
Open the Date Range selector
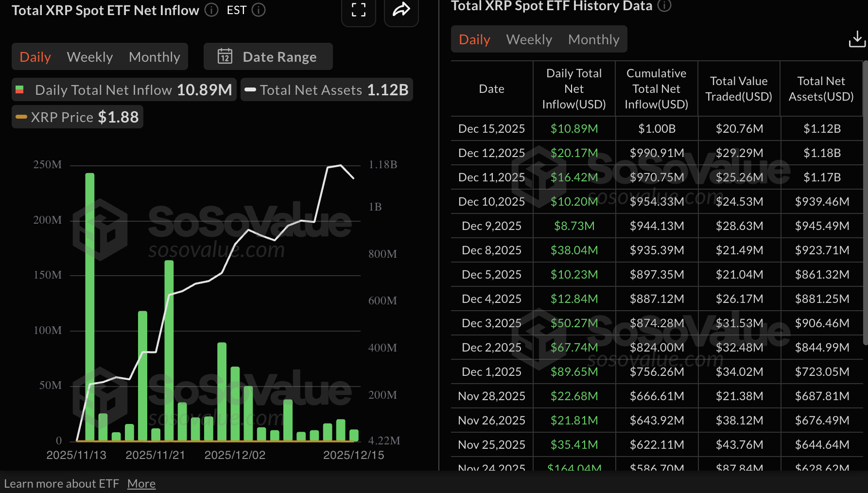pyautogui.click(x=268, y=56)
